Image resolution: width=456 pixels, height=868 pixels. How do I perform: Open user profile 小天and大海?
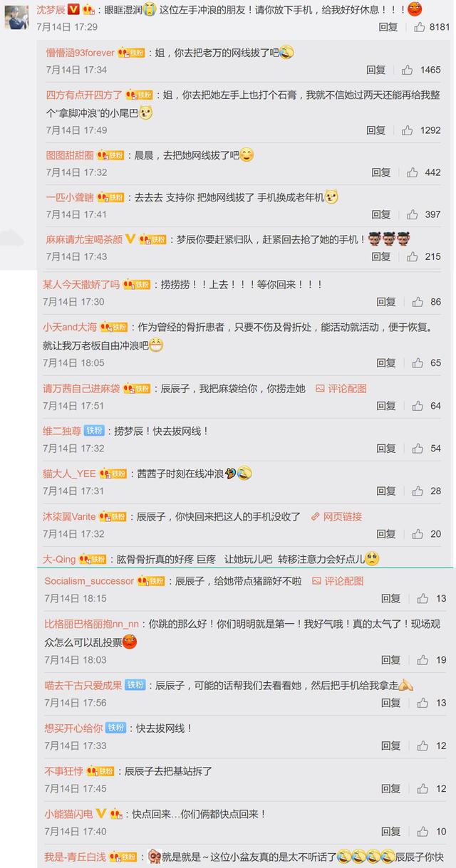[70, 327]
